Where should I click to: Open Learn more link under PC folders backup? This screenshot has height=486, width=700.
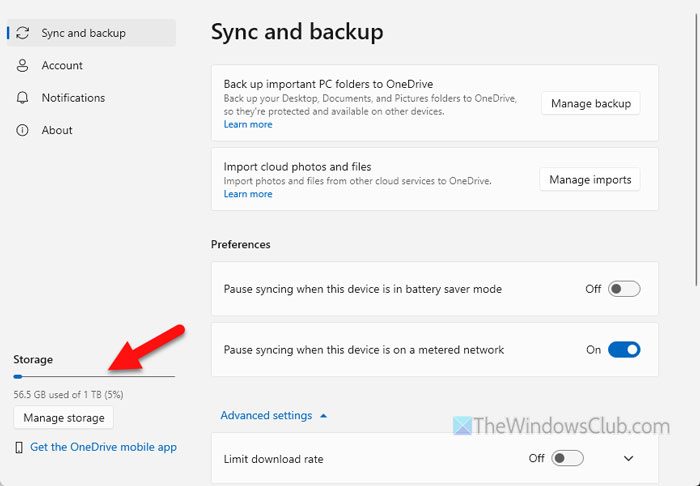click(248, 125)
